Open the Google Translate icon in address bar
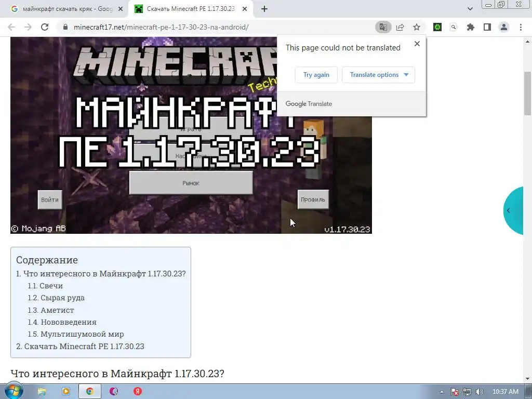 pos(383,27)
